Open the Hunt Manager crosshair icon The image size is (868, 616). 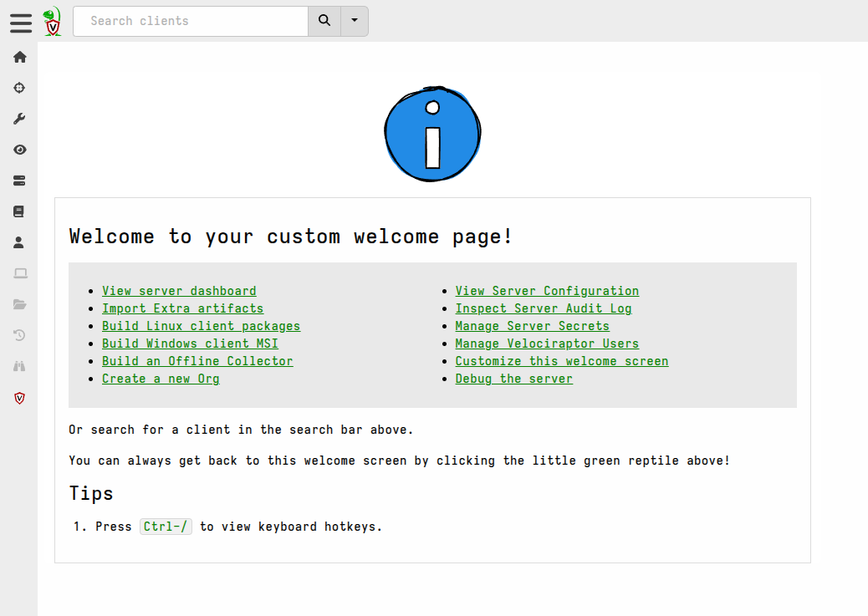tap(19, 88)
